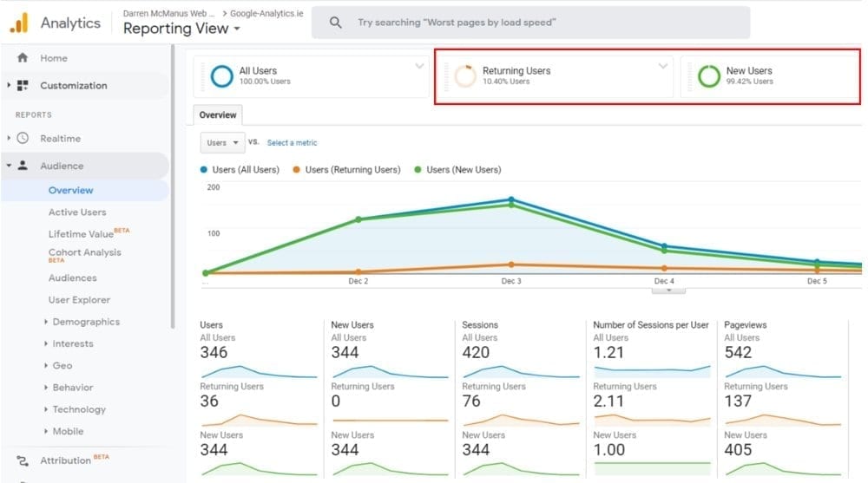Click the search input field

pos(531,23)
